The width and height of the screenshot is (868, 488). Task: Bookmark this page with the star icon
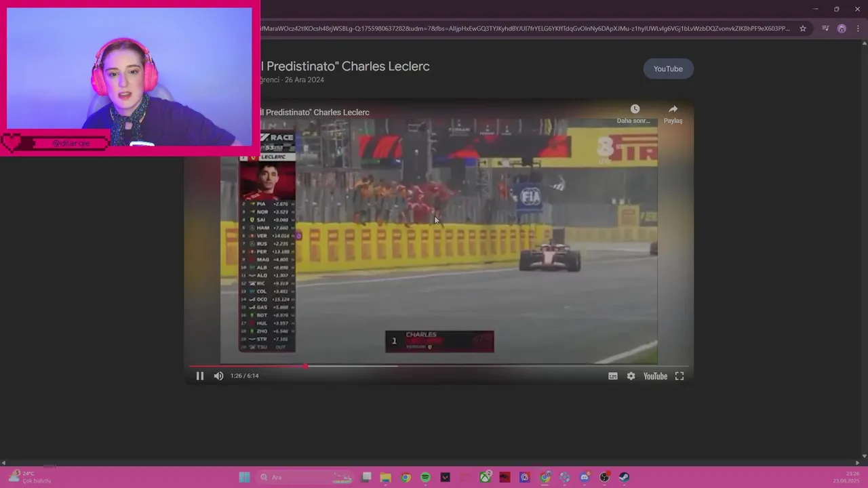(x=803, y=28)
